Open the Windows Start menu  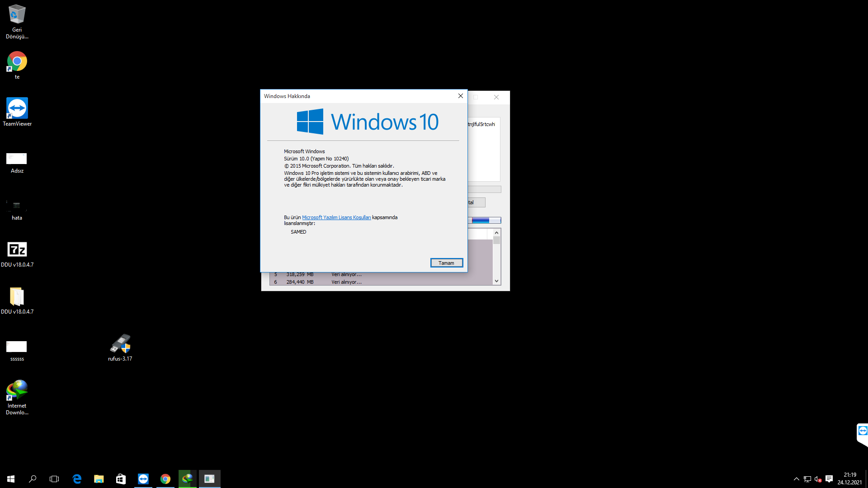tap(11, 479)
